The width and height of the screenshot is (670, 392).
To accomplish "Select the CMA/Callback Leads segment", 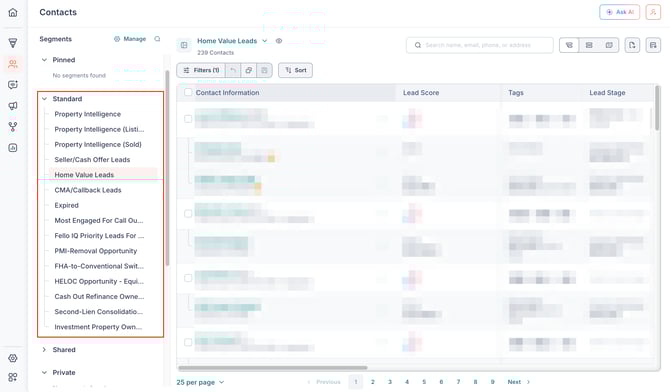I will click(x=88, y=190).
